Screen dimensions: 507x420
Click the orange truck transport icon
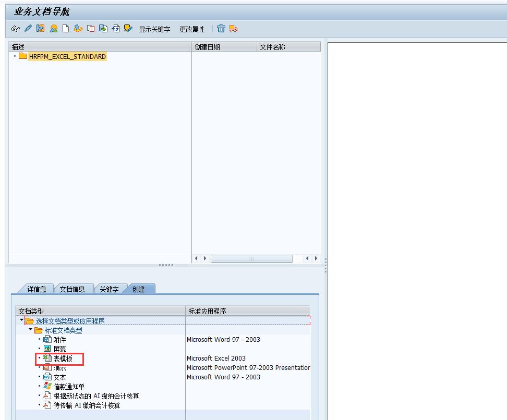point(233,29)
